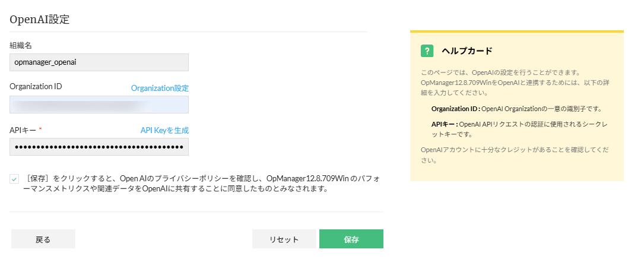This screenshot has height=265, width=644.
Task: Click the 組織名 field label
Action: coord(21,46)
